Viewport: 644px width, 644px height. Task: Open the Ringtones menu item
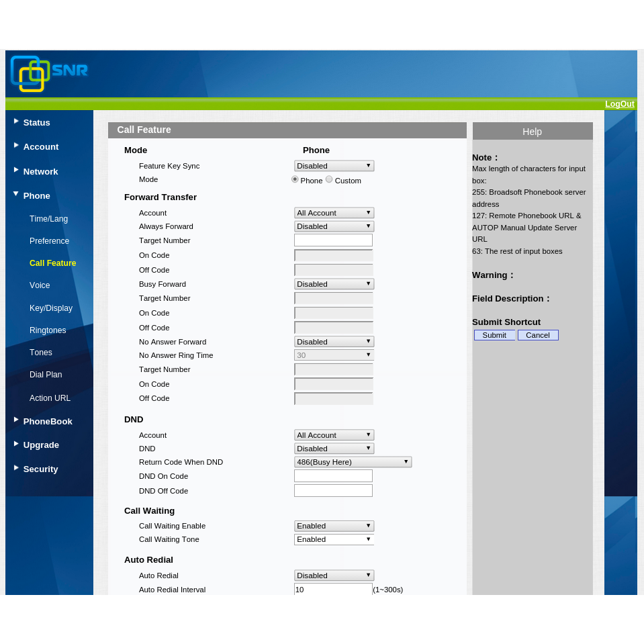48,330
